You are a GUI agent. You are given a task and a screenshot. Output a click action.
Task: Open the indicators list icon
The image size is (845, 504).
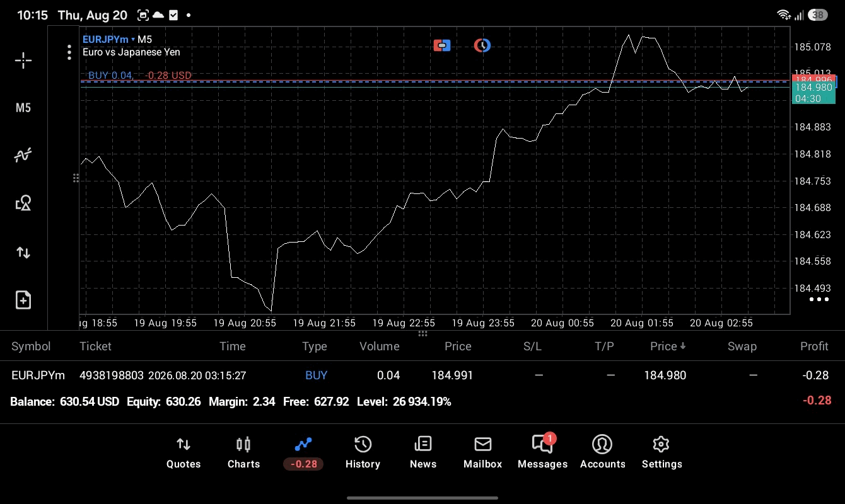[x=23, y=155]
